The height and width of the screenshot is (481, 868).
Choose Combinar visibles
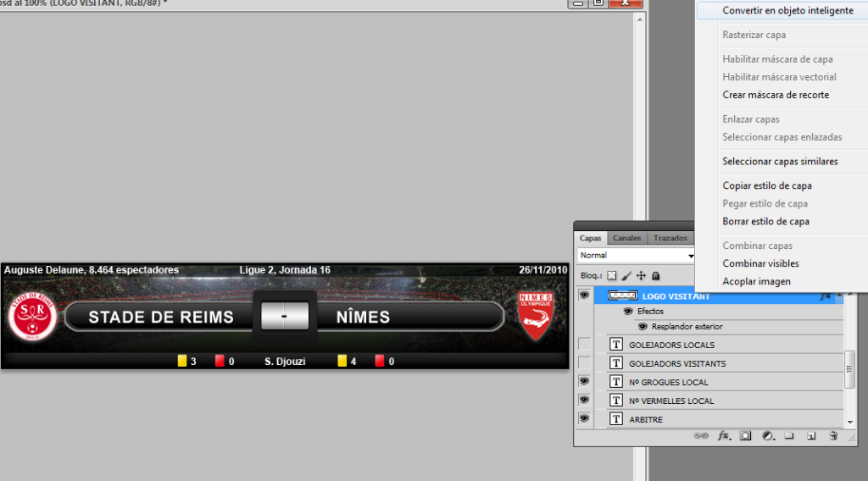click(x=760, y=263)
